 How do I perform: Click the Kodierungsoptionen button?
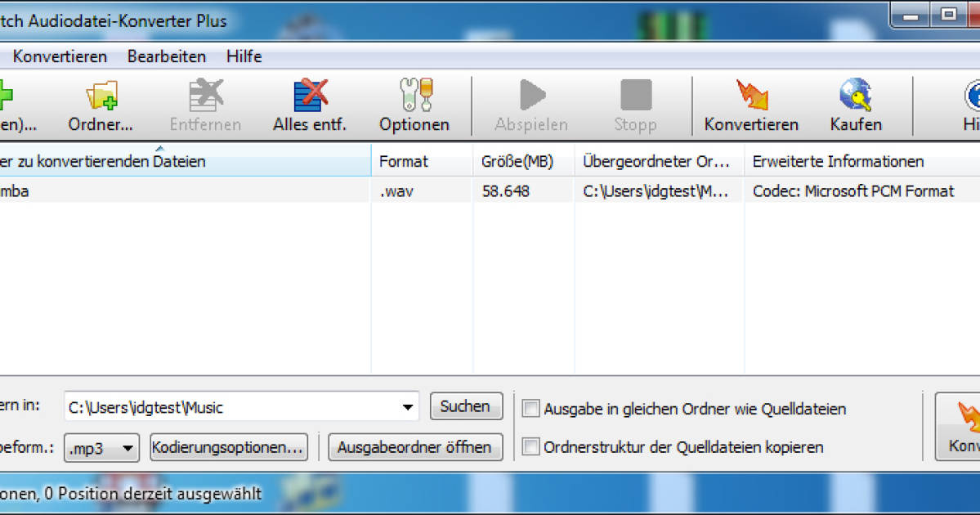[229, 447]
